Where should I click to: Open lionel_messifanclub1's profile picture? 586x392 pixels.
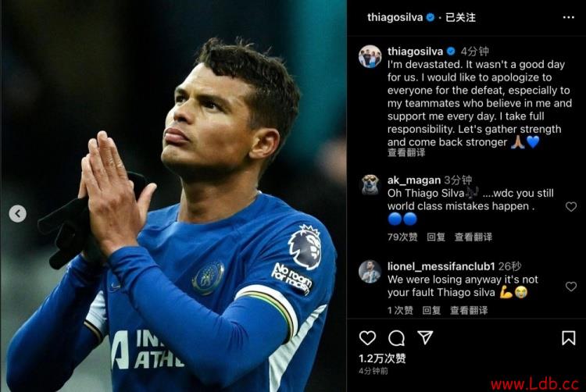tap(370, 272)
